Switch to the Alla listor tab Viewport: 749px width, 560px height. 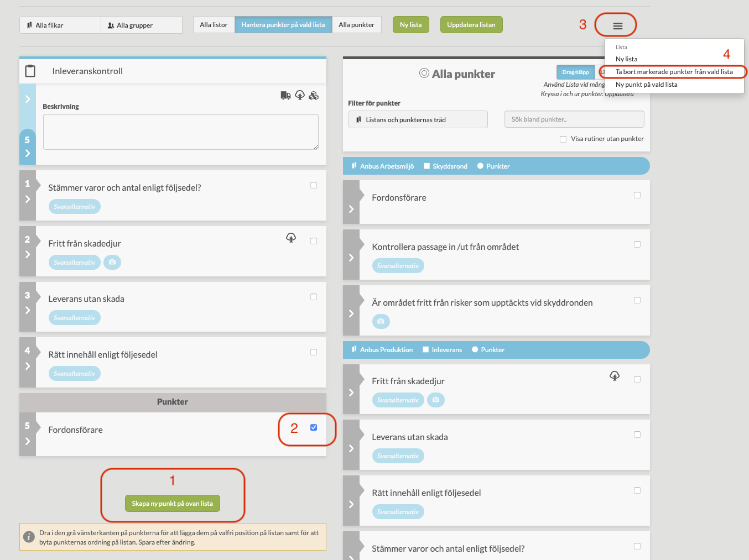pos(214,25)
